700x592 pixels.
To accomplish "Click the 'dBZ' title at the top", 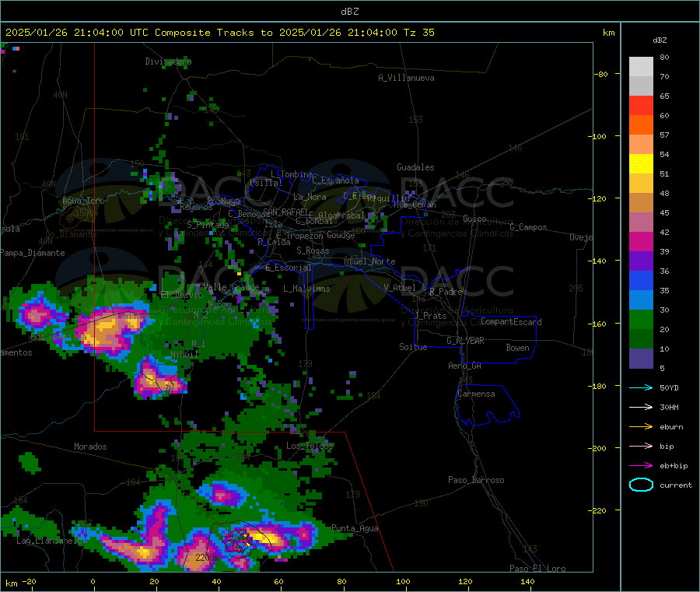I will (x=349, y=12).
